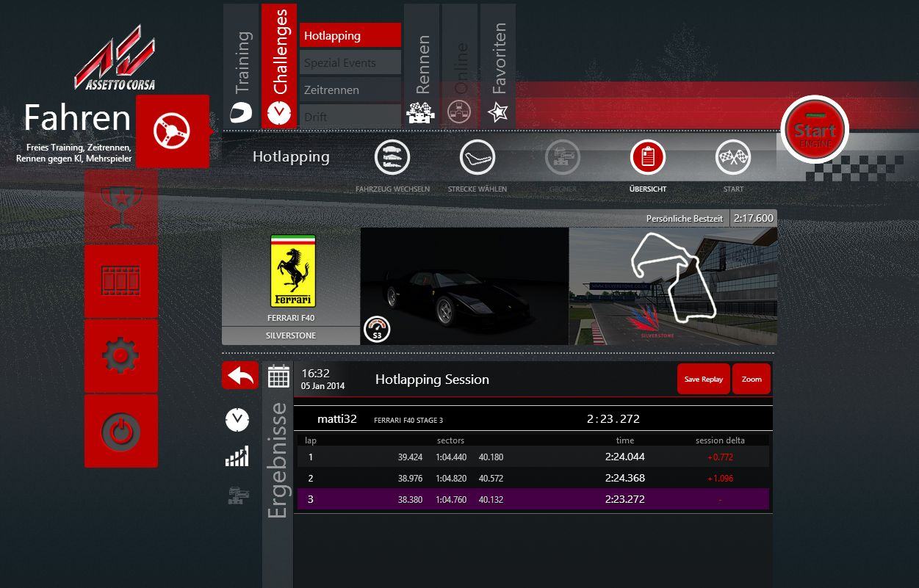Click the session date 05 Jan 2014

click(322, 386)
